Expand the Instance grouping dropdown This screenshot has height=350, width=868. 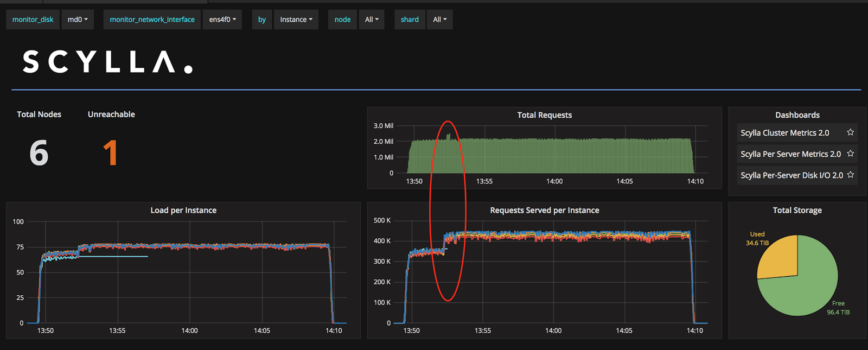tap(296, 20)
